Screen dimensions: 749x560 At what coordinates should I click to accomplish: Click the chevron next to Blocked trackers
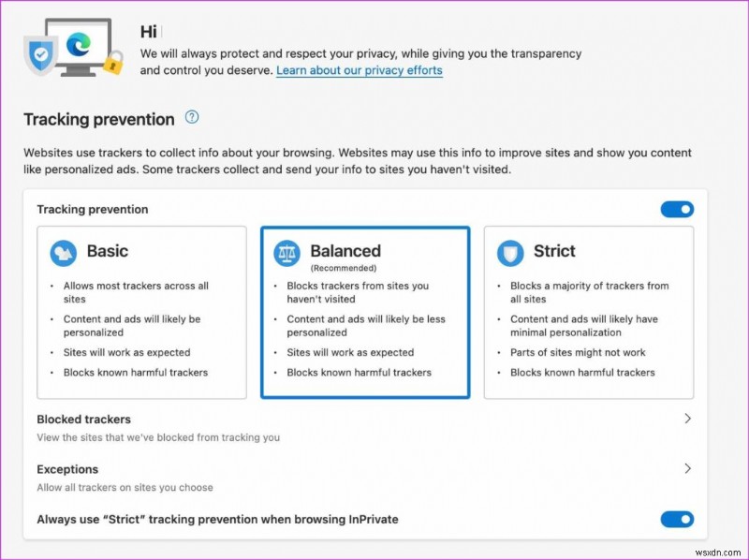(688, 419)
